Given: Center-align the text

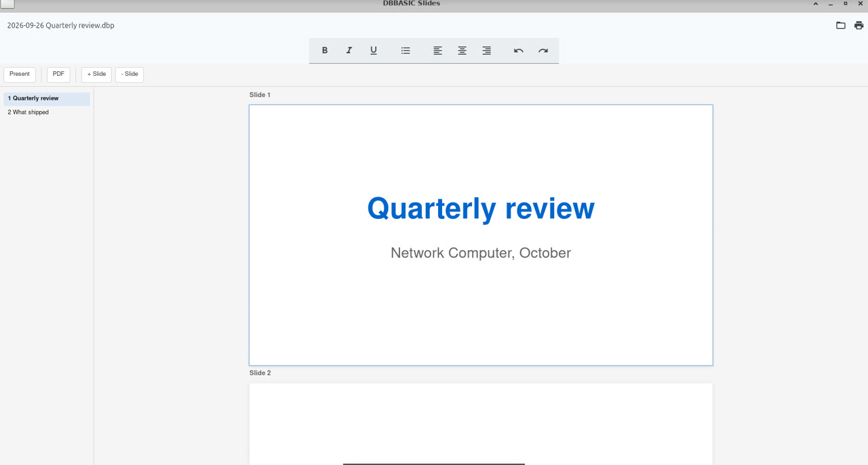Looking at the screenshot, I should coord(462,50).
